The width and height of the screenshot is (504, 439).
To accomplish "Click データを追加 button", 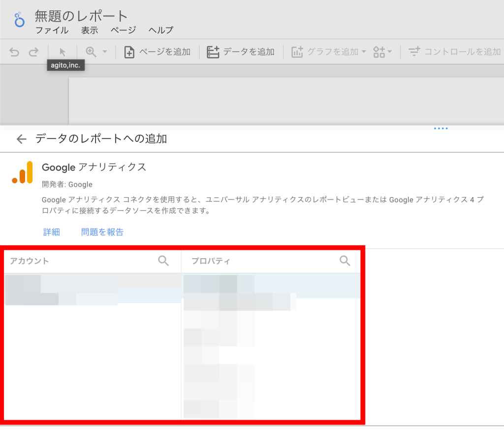I will (x=240, y=52).
